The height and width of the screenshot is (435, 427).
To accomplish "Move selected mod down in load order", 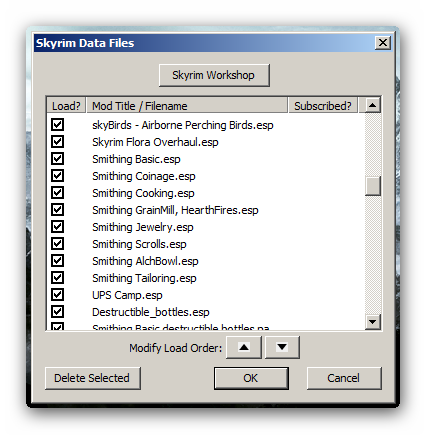I will 282,347.
